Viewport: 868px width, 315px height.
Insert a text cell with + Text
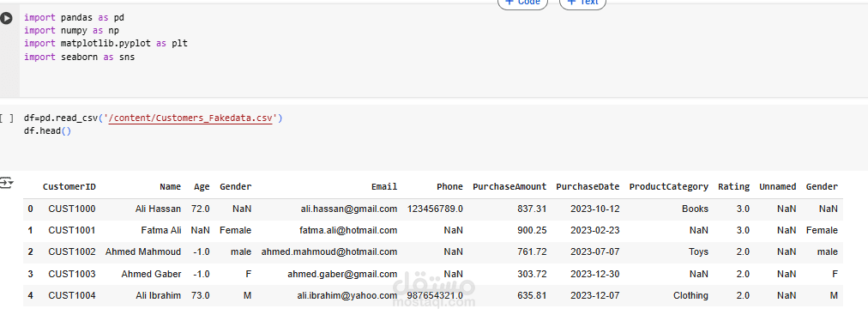(583, 3)
